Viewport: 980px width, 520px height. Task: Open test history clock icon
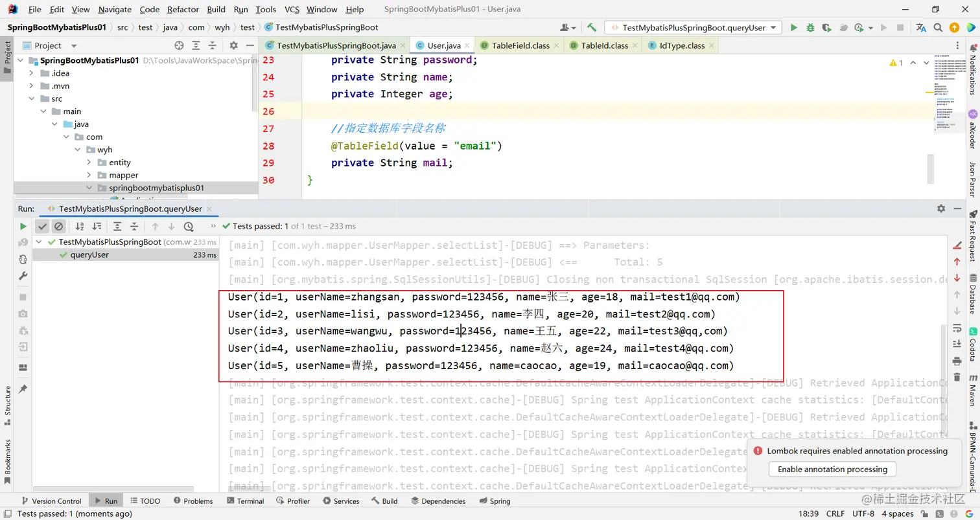coord(189,226)
